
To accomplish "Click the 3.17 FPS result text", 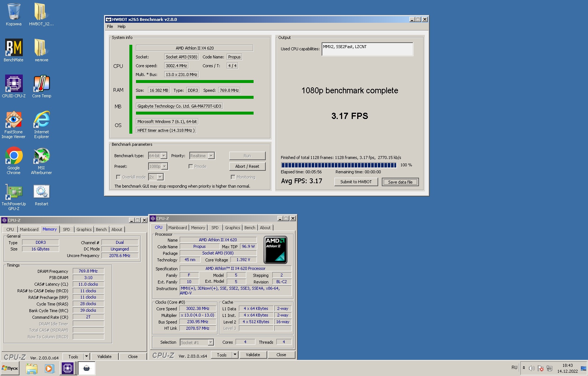I will point(350,116).
